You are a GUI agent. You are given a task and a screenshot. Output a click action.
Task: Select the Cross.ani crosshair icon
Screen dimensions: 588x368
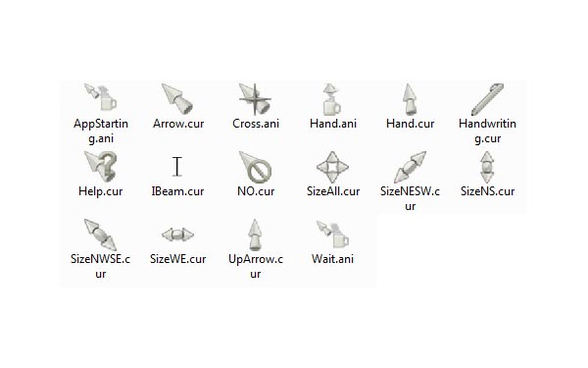pos(255,99)
